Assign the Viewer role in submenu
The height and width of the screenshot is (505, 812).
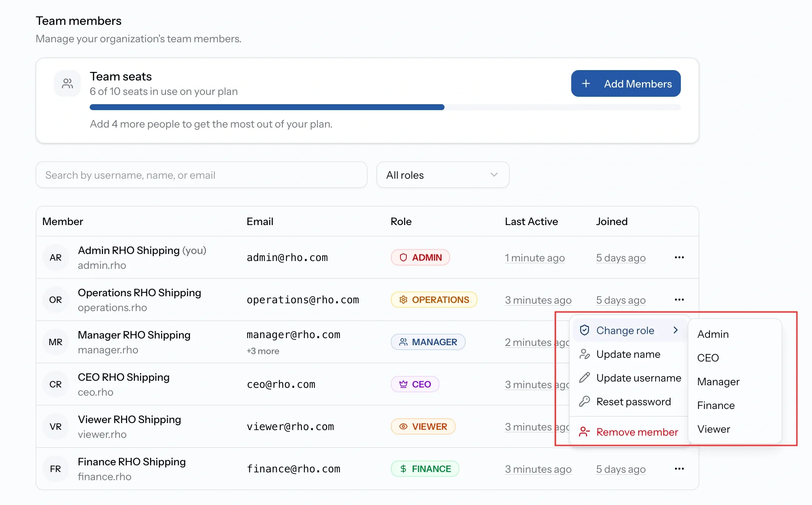pos(735,429)
